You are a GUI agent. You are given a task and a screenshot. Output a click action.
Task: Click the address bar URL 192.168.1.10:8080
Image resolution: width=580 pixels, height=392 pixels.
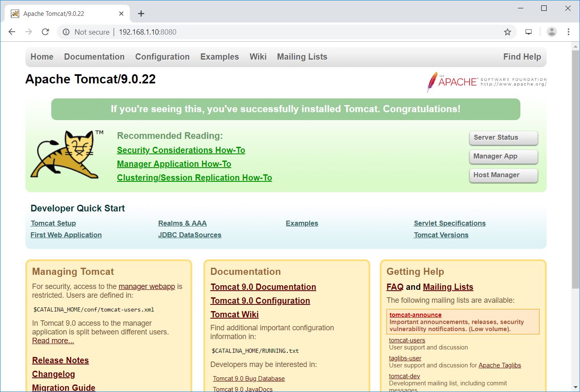click(x=148, y=32)
